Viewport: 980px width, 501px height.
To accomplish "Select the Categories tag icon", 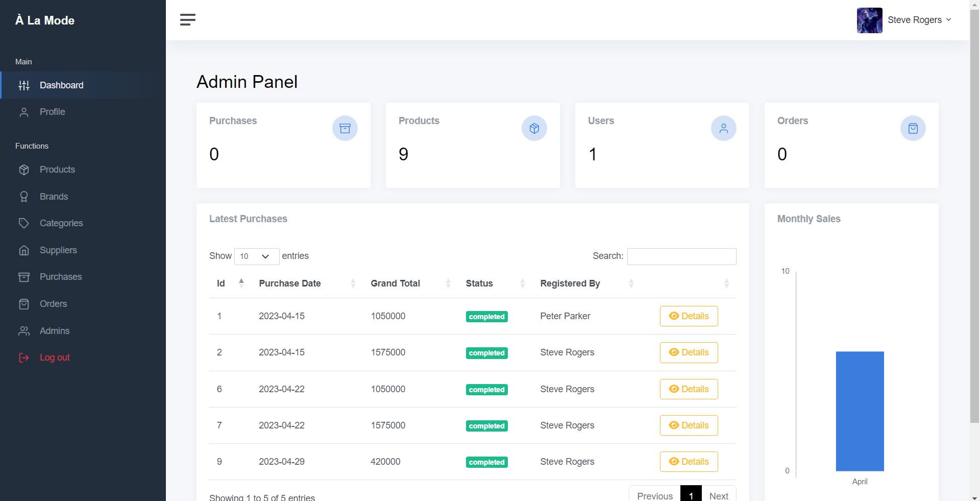I will tap(24, 223).
